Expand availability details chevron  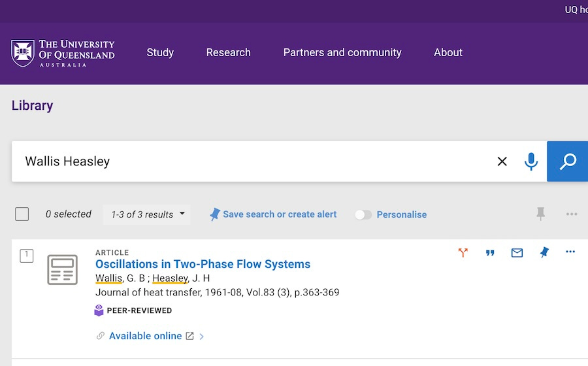tap(202, 337)
